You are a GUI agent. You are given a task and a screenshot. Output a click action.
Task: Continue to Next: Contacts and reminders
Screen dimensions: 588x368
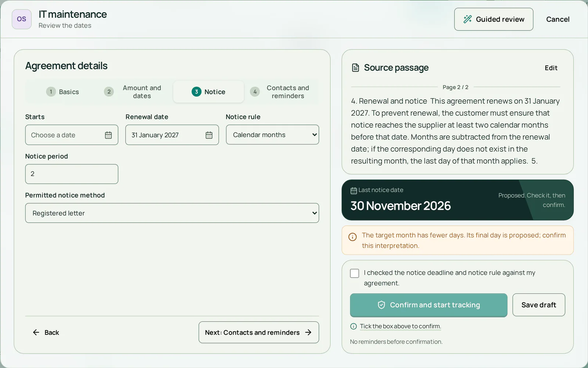(x=259, y=332)
